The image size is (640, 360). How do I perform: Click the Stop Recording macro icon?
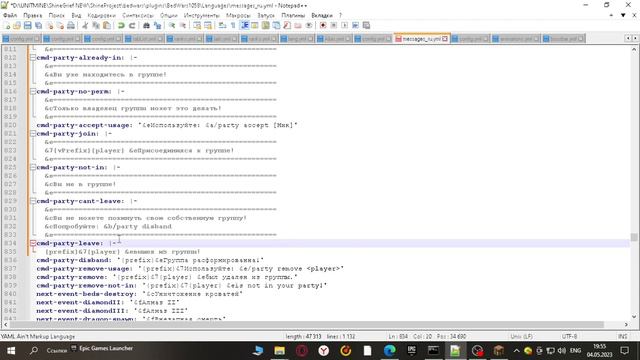coord(334,25)
